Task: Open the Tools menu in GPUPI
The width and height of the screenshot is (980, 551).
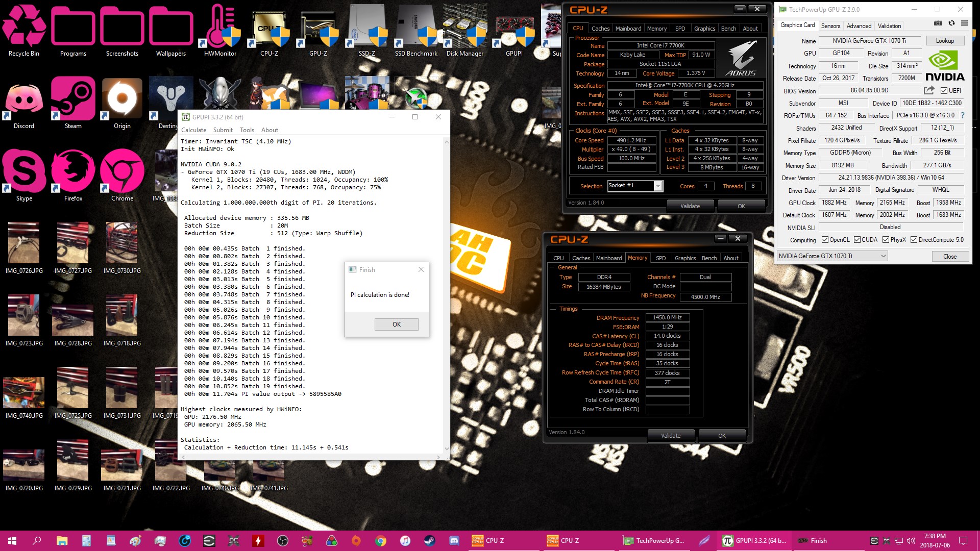Action: click(x=247, y=130)
